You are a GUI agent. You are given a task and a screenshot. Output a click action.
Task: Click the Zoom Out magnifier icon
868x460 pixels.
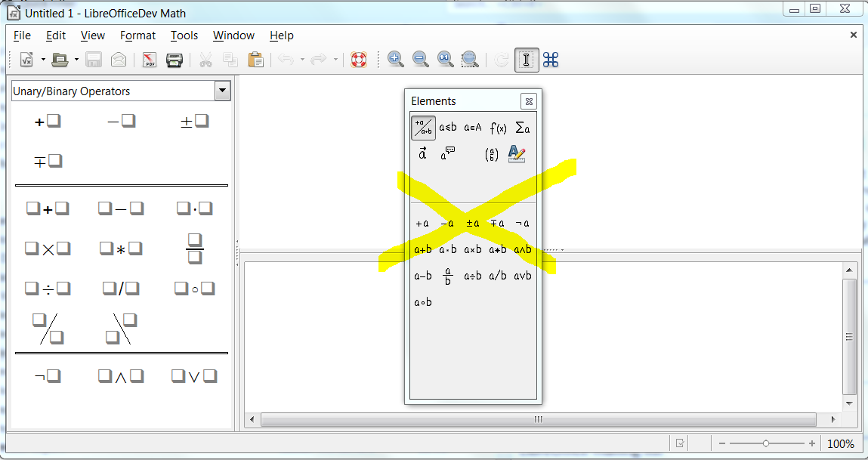[421, 60]
